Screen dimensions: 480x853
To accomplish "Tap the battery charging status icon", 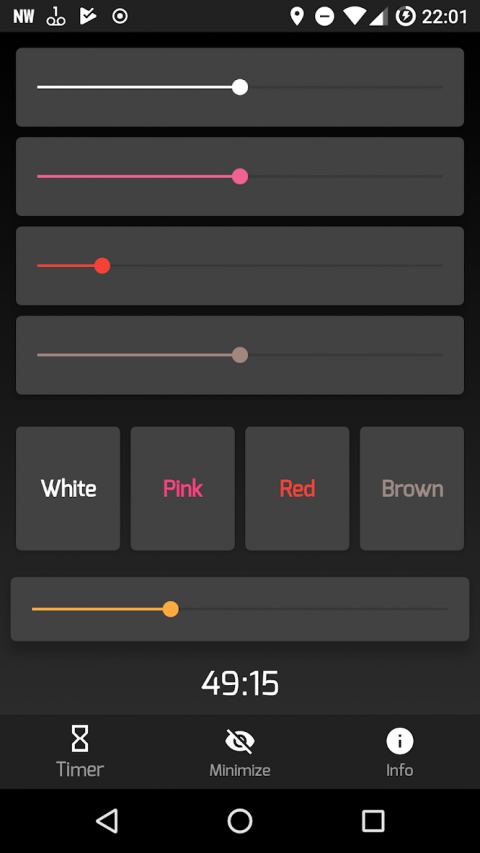I will pos(405,16).
